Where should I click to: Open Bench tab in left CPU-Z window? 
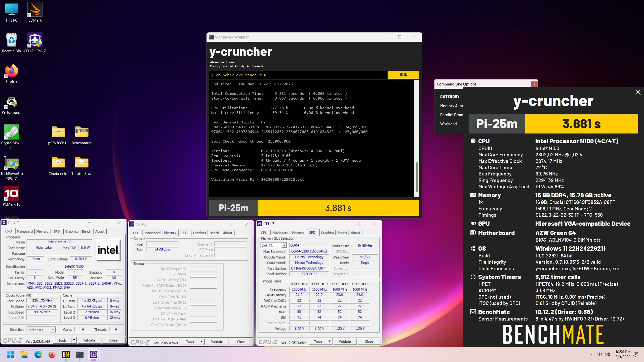[x=87, y=231]
